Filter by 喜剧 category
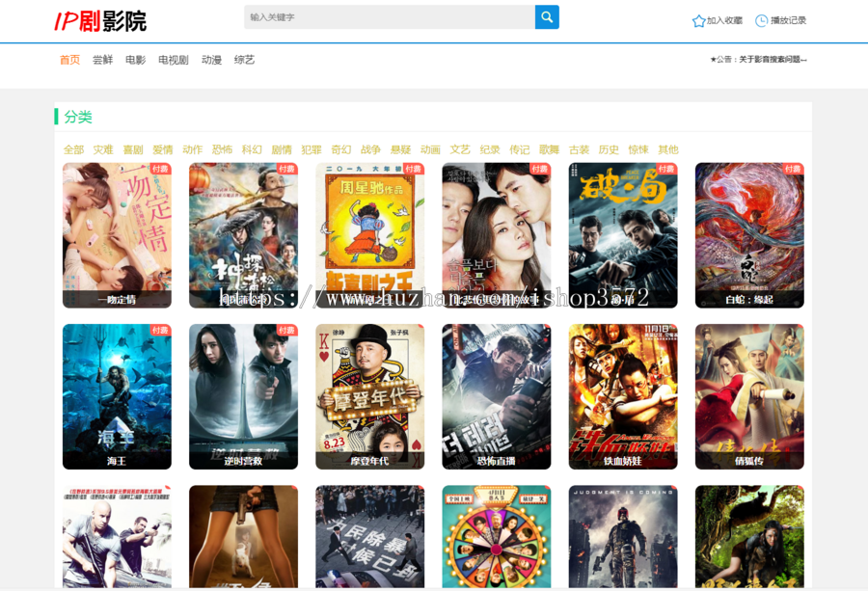868x591 pixels. click(x=133, y=149)
